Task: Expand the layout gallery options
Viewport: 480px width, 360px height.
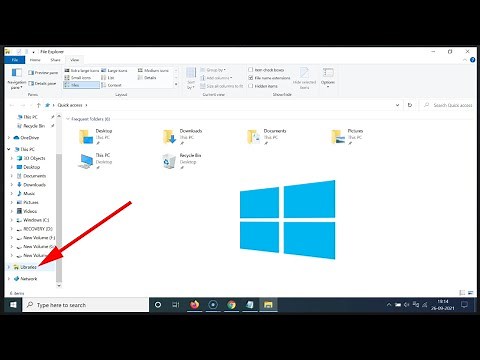Action: point(176,85)
